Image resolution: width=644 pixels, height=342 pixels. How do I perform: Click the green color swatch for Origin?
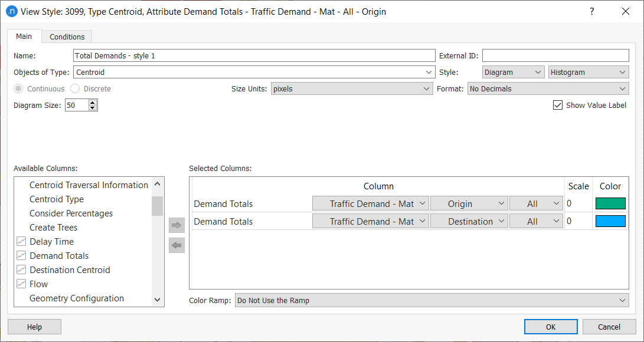(610, 204)
